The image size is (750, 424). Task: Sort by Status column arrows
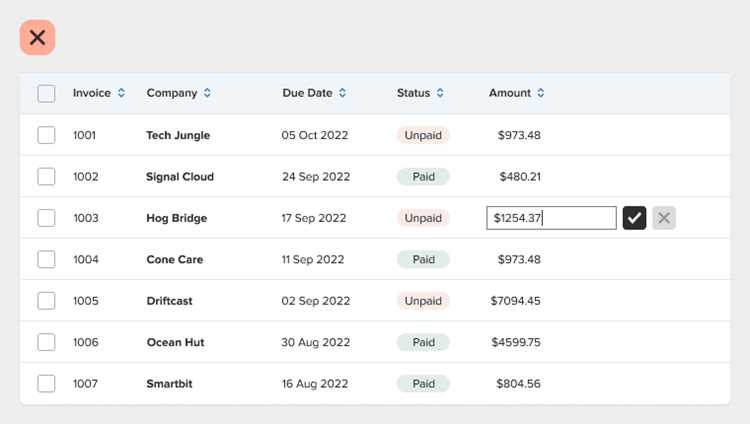[440, 93]
